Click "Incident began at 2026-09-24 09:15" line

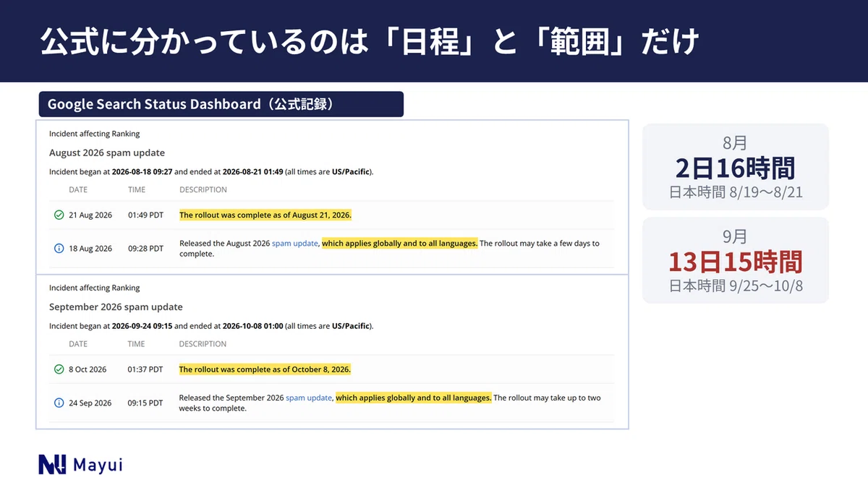[x=211, y=326]
